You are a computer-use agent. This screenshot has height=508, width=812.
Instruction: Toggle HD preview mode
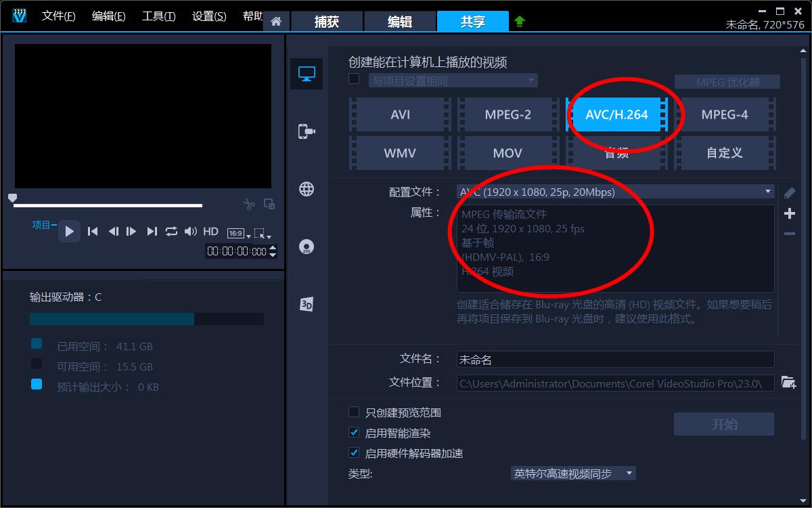pyautogui.click(x=211, y=232)
